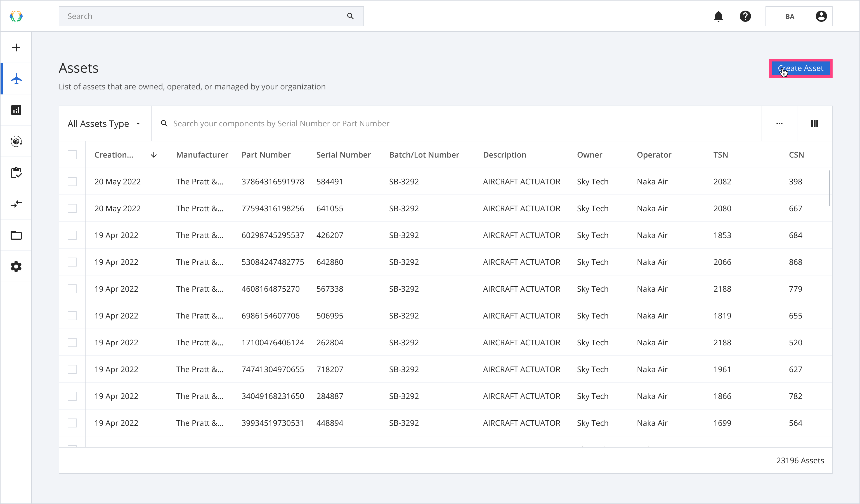Check the row with serial number 584491
Image resolution: width=860 pixels, height=504 pixels.
(x=72, y=181)
